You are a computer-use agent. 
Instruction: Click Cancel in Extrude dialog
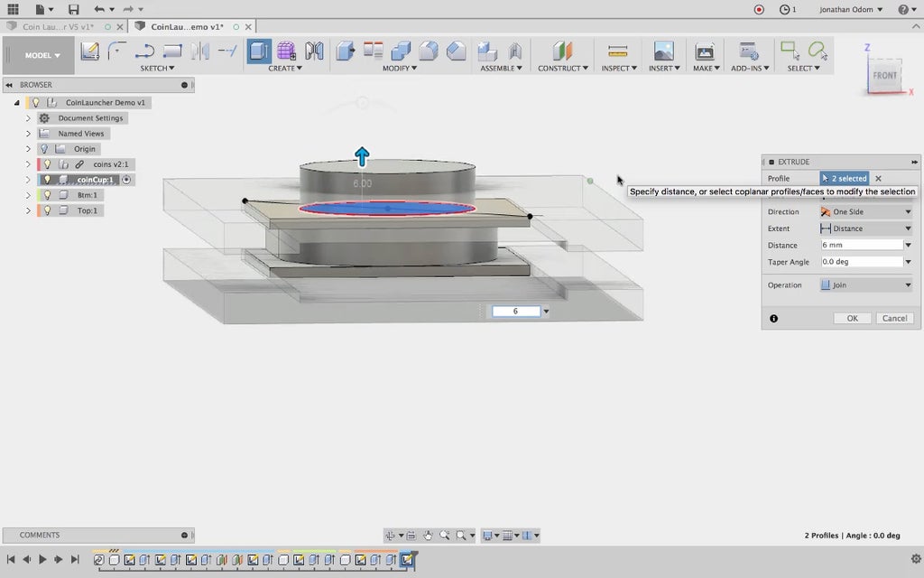(x=894, y=318)
